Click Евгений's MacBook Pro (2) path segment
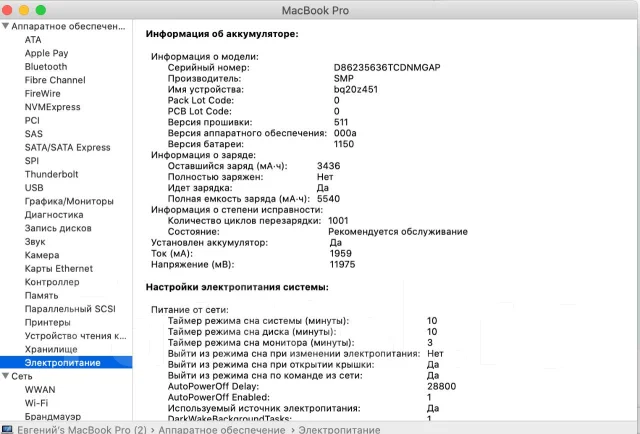This screenshot has height=434, width=640. click(82, 430)
